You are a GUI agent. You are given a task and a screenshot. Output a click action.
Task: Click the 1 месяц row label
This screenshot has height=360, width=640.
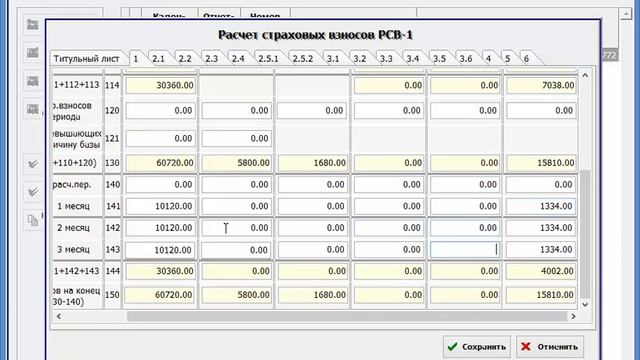click(73, 207)
